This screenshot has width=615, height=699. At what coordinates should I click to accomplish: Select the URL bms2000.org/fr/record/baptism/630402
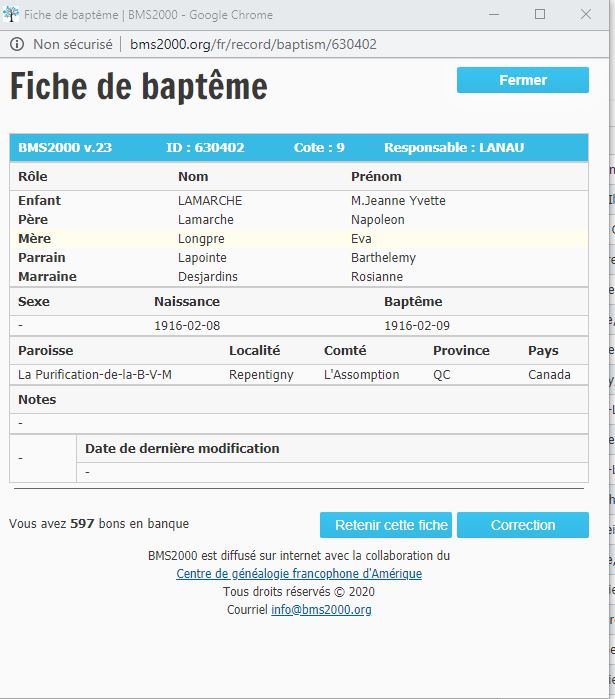click(253, 44)
